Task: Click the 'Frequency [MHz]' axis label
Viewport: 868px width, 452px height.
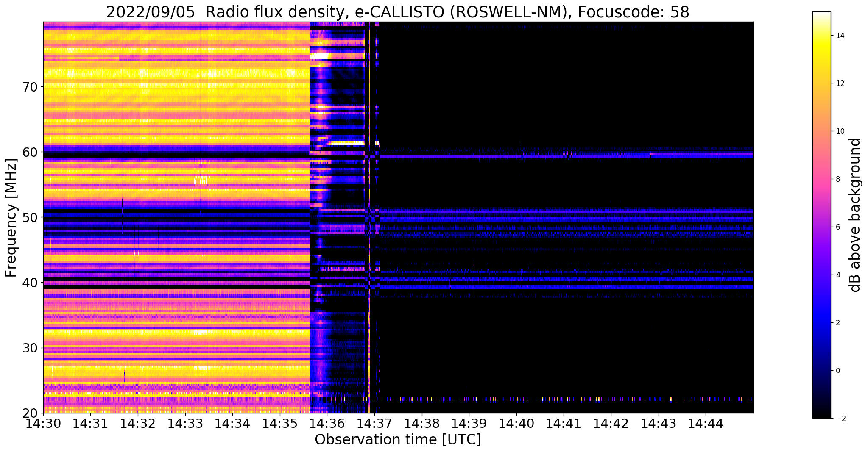Action: click(11, 218)
